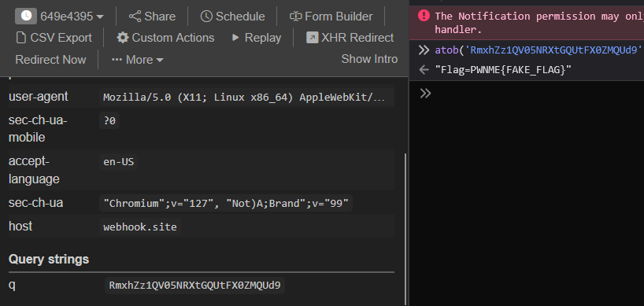Click the host value webhook.site

click(140, 227)
